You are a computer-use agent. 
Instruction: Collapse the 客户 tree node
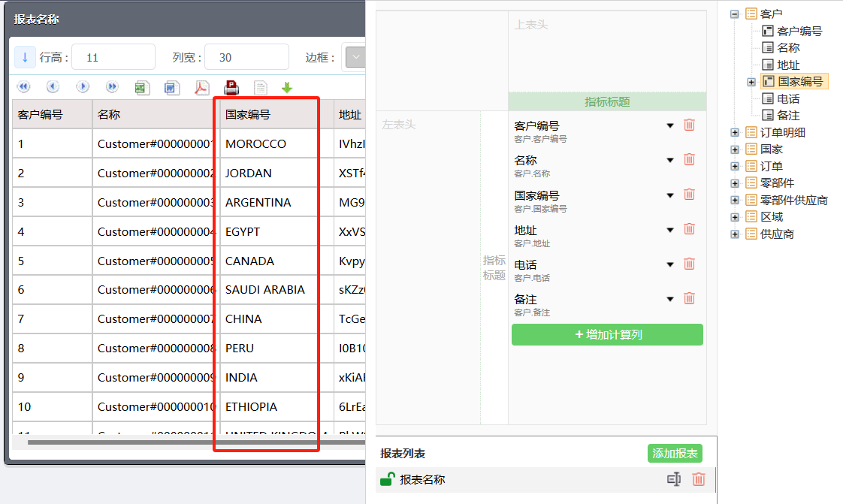click(734, 14)
